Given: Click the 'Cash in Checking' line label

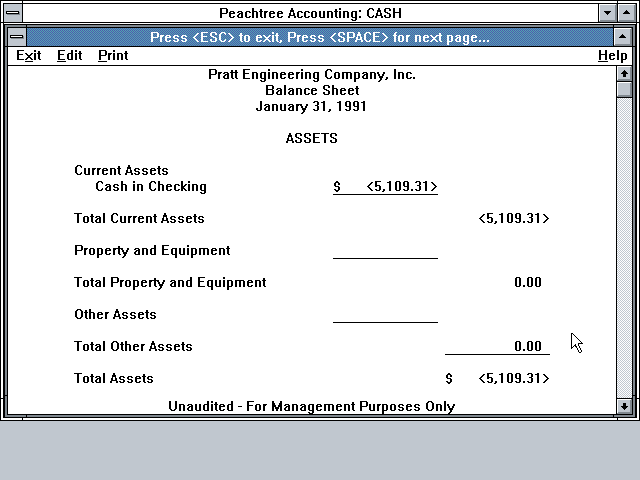Looking at the screenshot, I should tap(151, 187).
